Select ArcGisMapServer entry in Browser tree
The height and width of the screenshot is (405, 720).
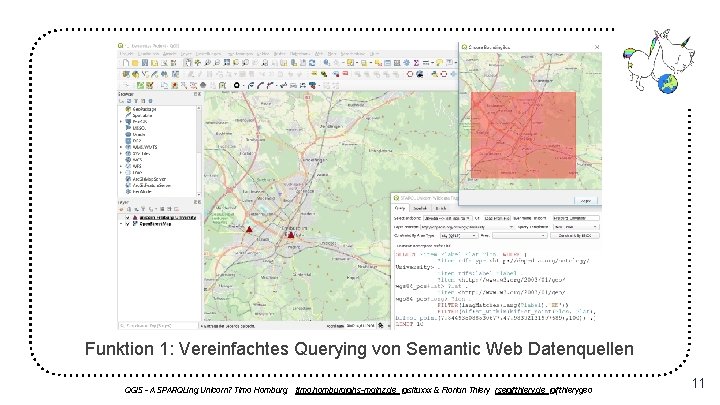149,179
